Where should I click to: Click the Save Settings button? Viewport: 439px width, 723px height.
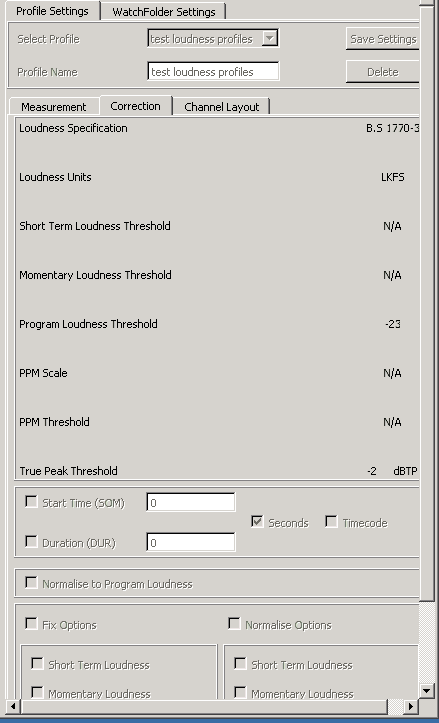pos(383,39)
